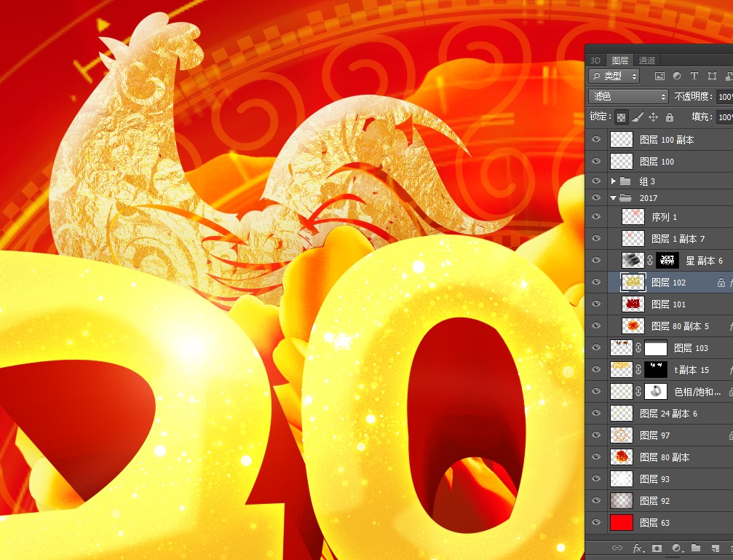
Task: Filter layers by adjustment type
Action: point(676,76)
